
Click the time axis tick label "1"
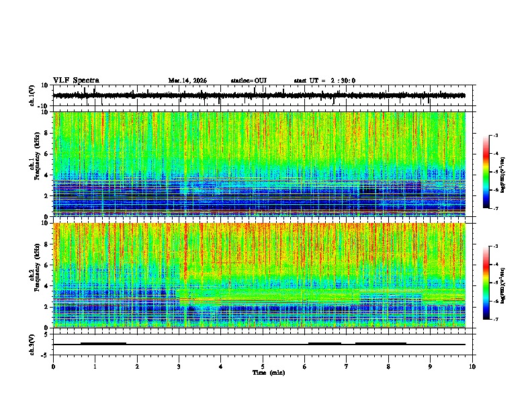point(95,367)
